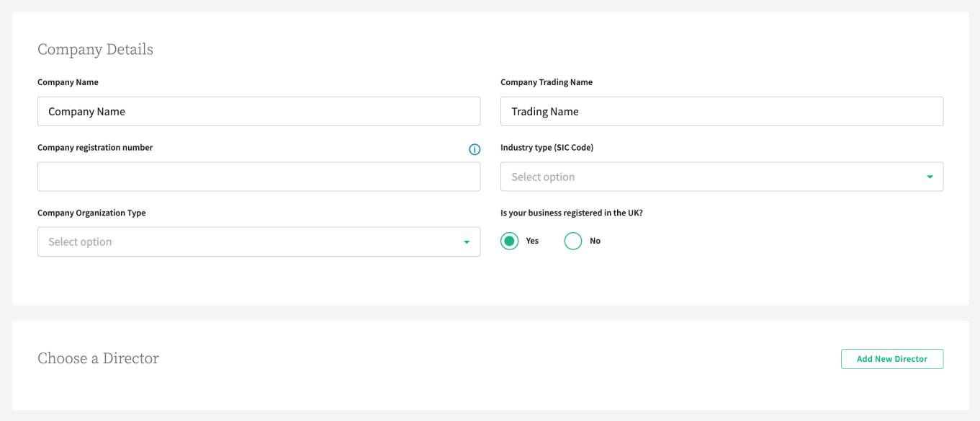Viewport: 980px width, 421px height.
Task: Click the Add New Director button
Action: click(x=891, y=359)
